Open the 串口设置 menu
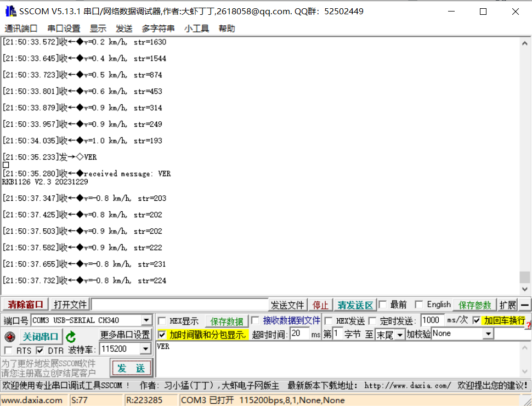Screen dimensions: 532x406 point(64,29)
